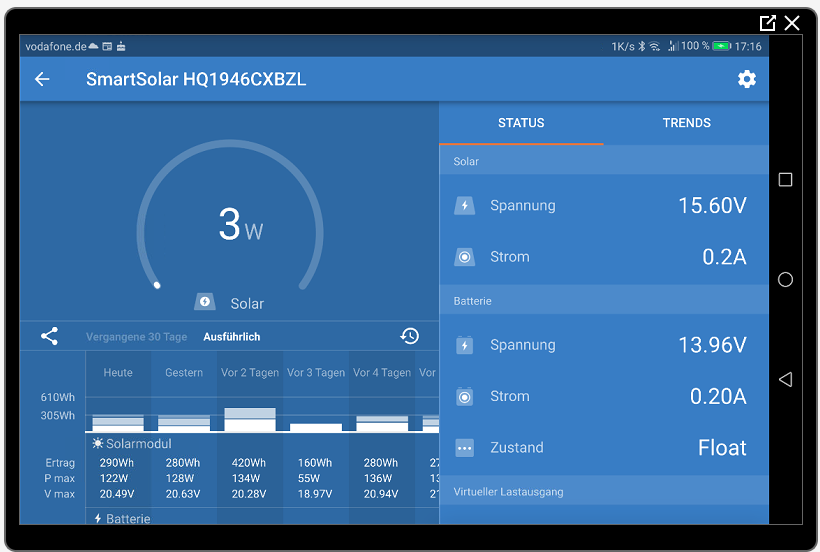Click solar panel icon under gauge
The width and height of the screenshot is (820, 552).
pos(204,302)
